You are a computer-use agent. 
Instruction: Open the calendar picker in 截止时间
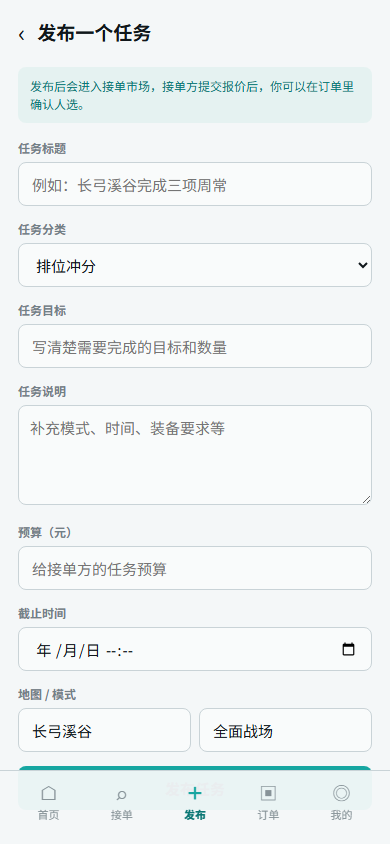pos(349,649)
